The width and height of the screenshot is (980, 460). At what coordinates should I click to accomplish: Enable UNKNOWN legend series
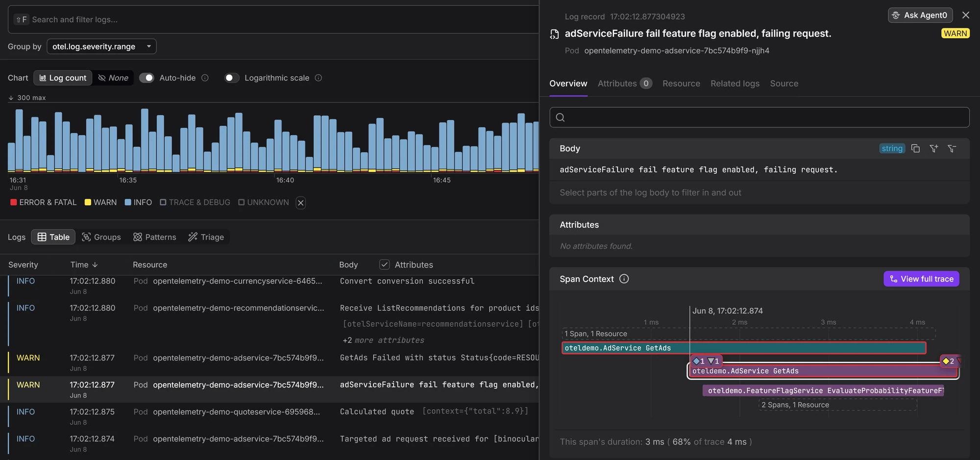click(x=264, y=202)
